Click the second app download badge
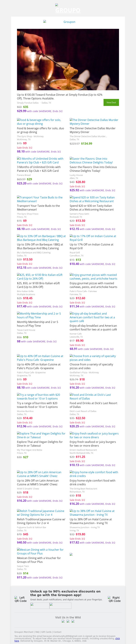 [60, 605]
